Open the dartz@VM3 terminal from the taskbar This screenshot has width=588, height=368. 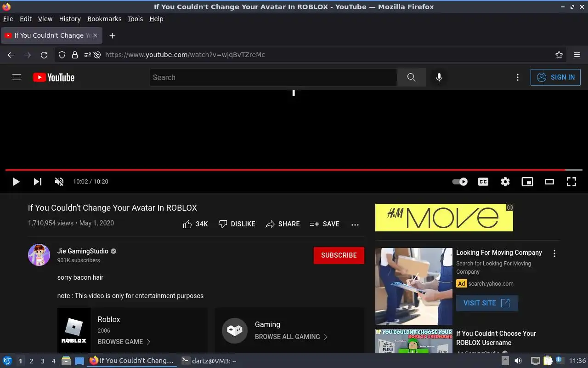[209, 361]
